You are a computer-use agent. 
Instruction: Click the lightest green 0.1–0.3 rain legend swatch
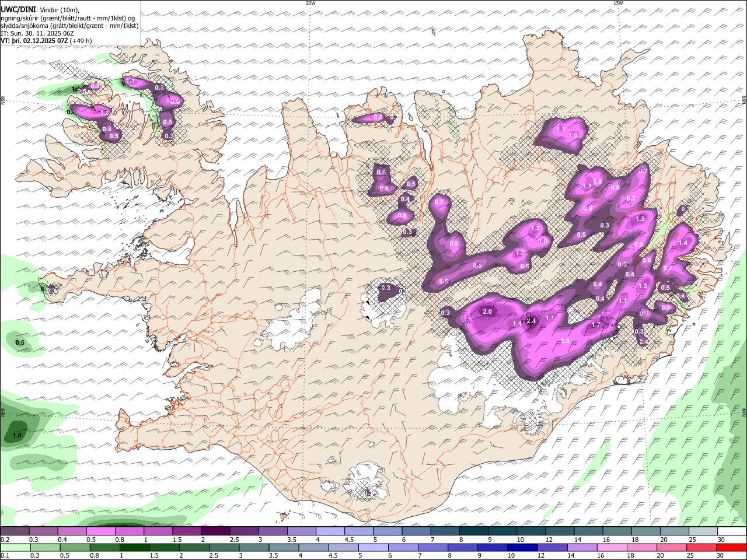(15, 548)
